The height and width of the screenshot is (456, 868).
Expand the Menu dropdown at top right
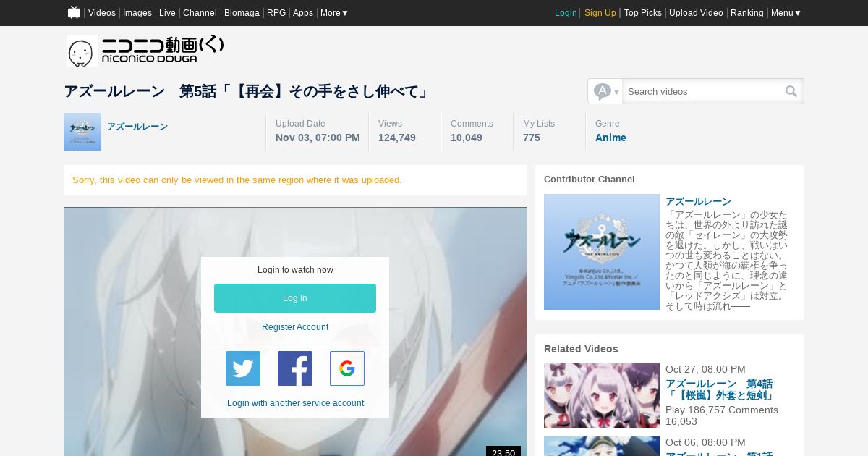[786, 13]
